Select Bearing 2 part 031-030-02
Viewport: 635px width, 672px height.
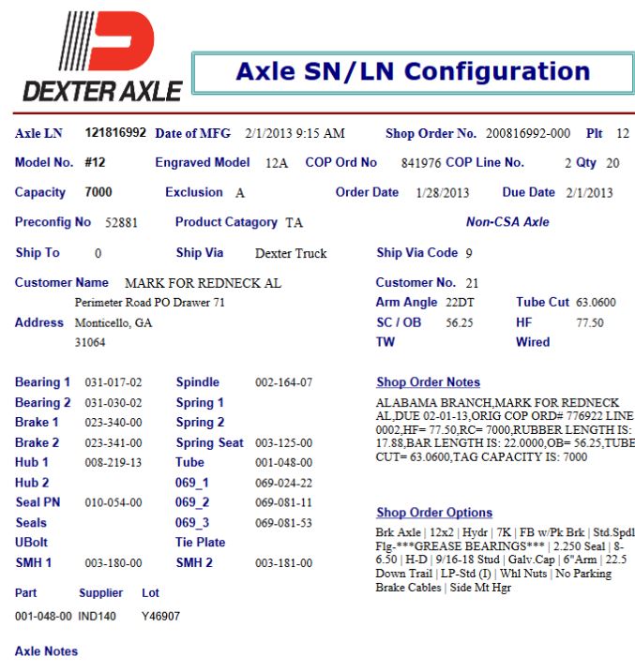pyautogui.click(x=113, y=403)
